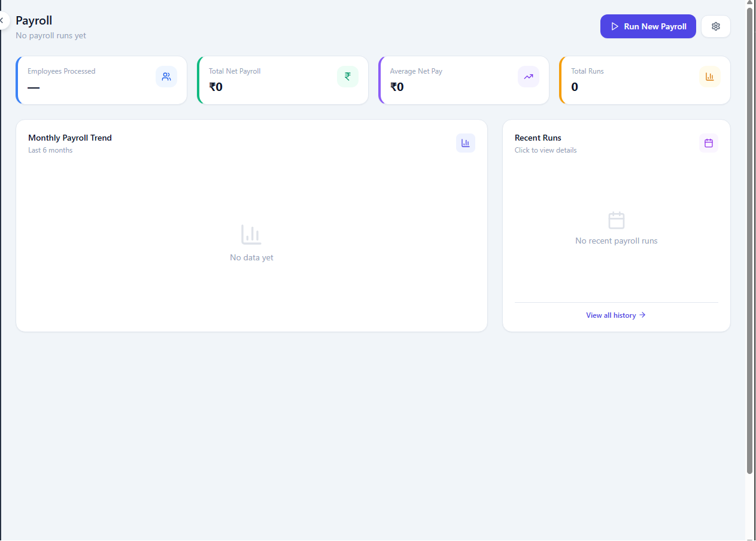
Task: Click the Total Runs label
Action: [587, 71]
